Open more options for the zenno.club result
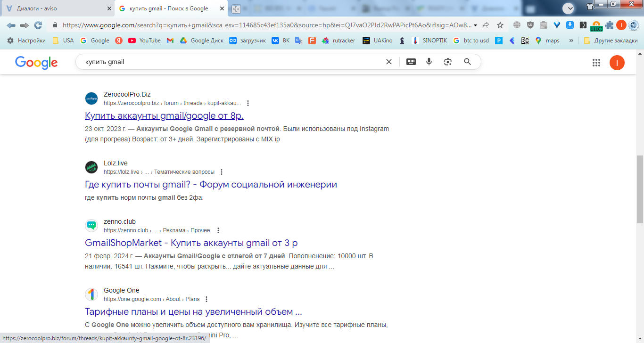 click(218, 230)
